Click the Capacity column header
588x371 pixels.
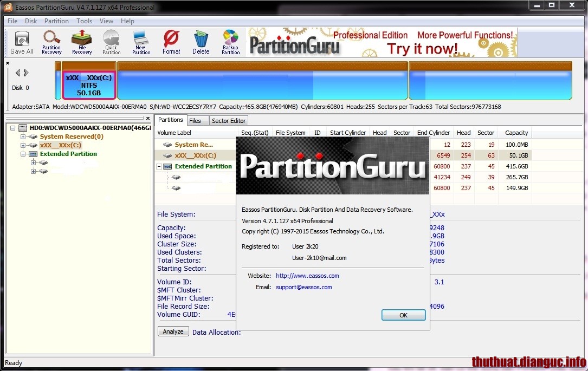516,133
